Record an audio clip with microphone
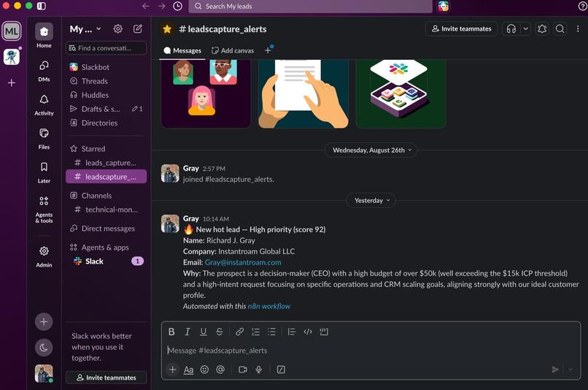This screenshot has width=588, height=390. tap(259, 370)
